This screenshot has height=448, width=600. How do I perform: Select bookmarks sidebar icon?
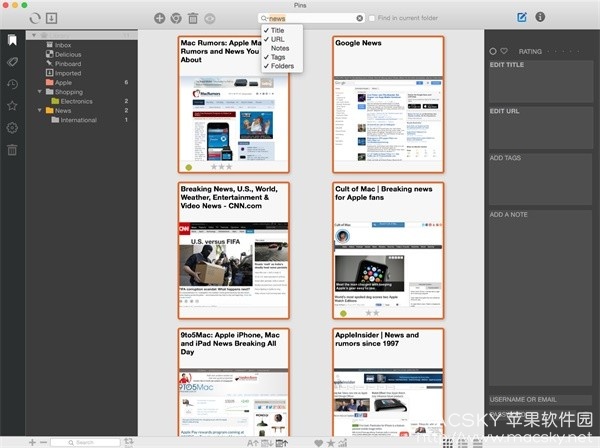click(12, 40)
